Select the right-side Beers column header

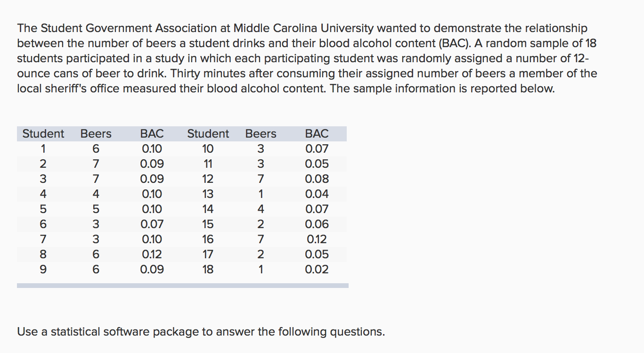(x=261, y=134)
